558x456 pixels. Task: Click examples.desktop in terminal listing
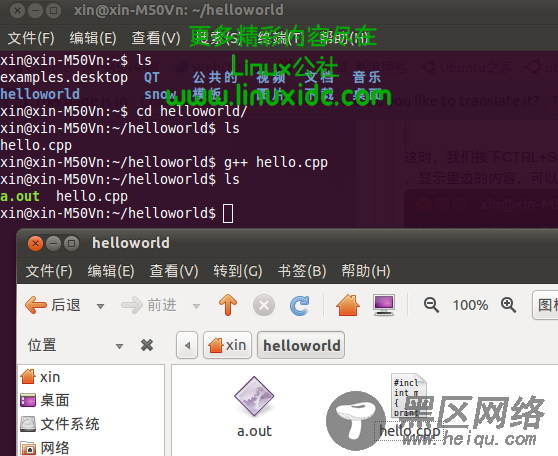64,78
